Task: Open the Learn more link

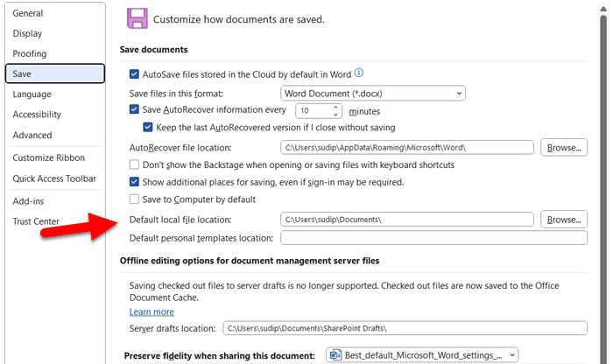Action: click(151, 311)
